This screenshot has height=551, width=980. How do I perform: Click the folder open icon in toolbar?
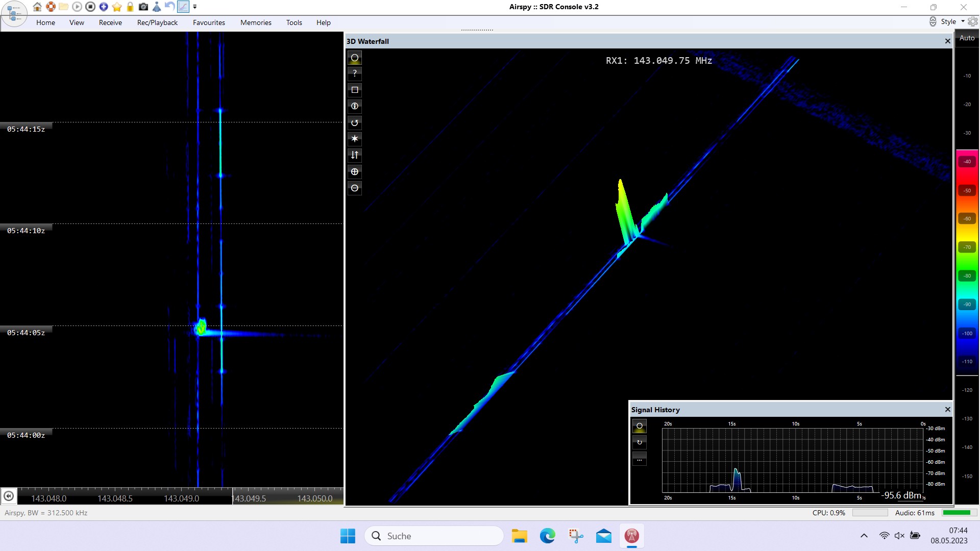(x=64, y=7)
